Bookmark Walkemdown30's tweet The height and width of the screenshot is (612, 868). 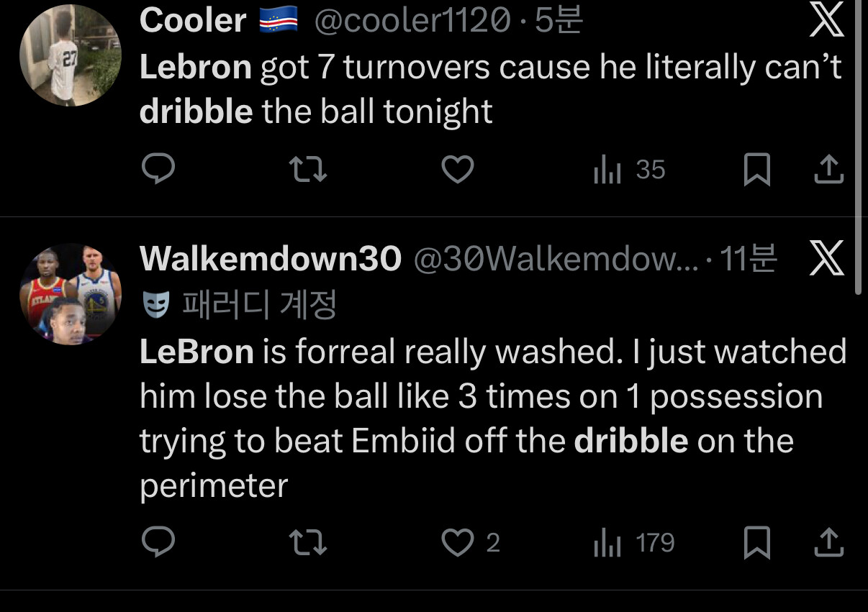756,542
